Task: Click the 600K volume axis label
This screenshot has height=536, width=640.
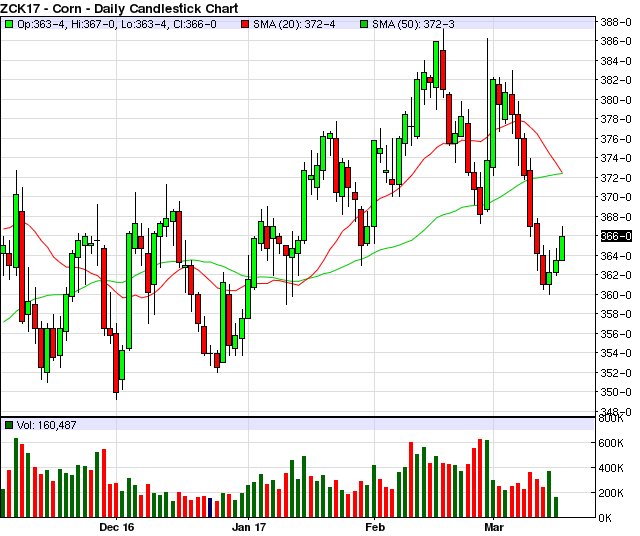Action: [611, 443]
